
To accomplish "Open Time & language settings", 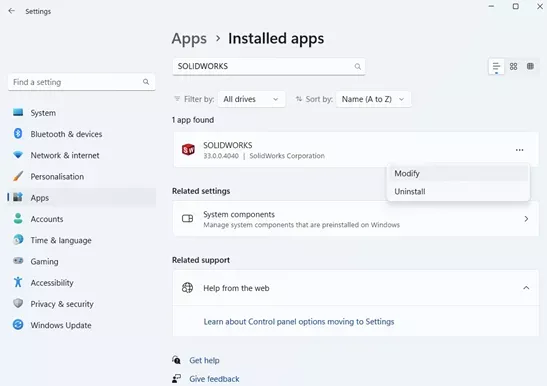I will coord(81,240).
